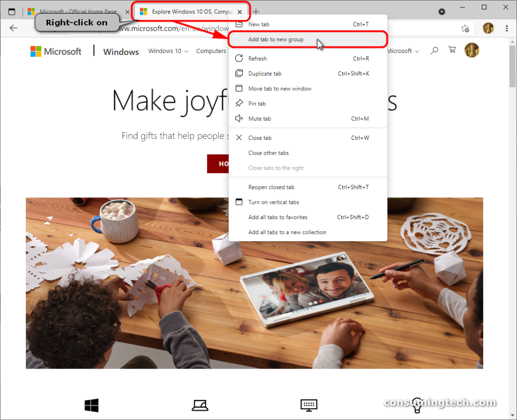Choose Add all tabs to favorites
517x420 pixels.
pyautogui.click(x=308, y=217)
